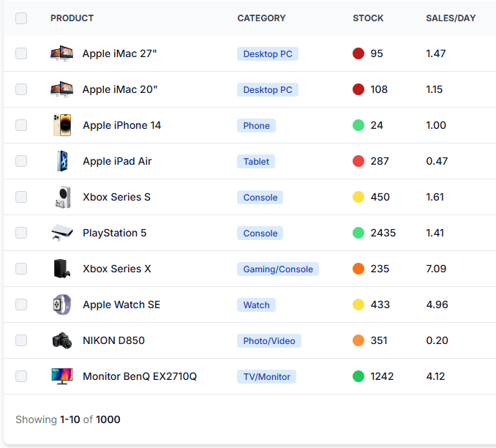496x448 pixels.
Task: Click the TV/Monitor category badge
Action: point(266,377)
